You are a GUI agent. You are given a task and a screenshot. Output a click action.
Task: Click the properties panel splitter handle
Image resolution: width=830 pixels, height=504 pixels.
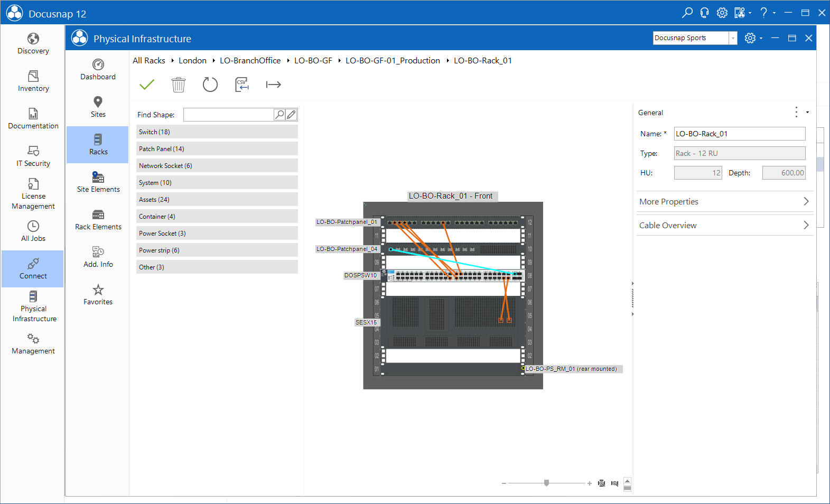(632, 299)
